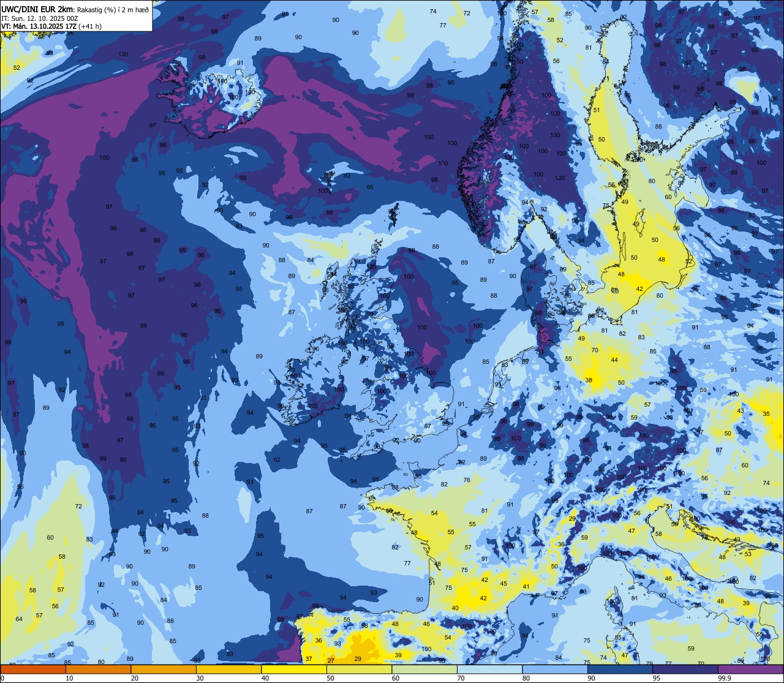Click the humidity value "27" on the map
This screenshot has height=683, width=784.
coord(331,660)
